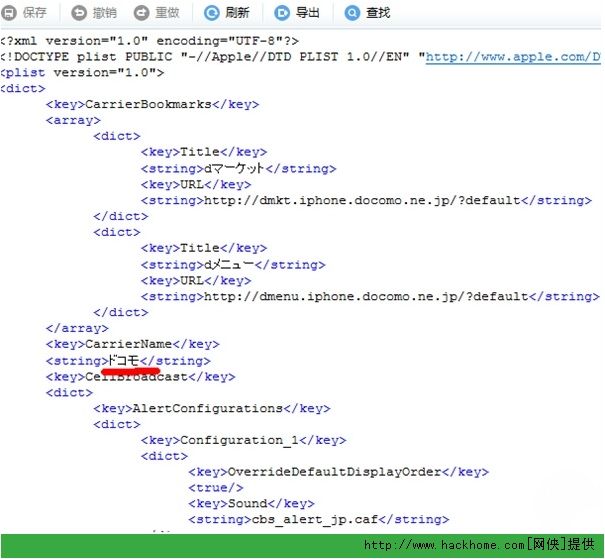
Task: Click the xml version declaration line
Action: (x=149, y=41)
